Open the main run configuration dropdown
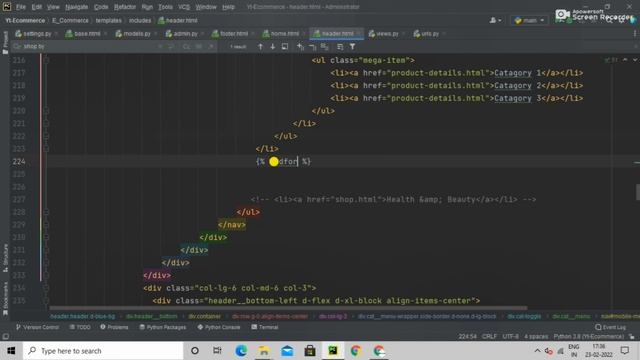The image size is (640, 360). point(529,20)
